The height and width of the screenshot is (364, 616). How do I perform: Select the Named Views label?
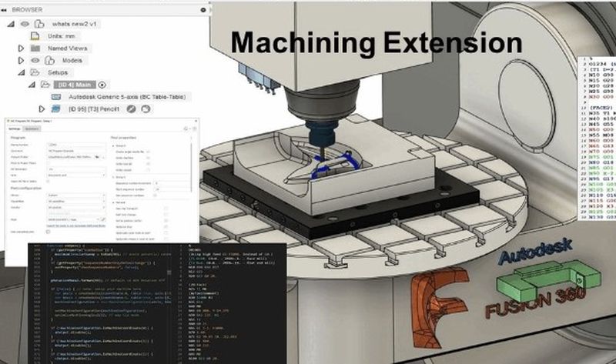click(x=68, y=48)
